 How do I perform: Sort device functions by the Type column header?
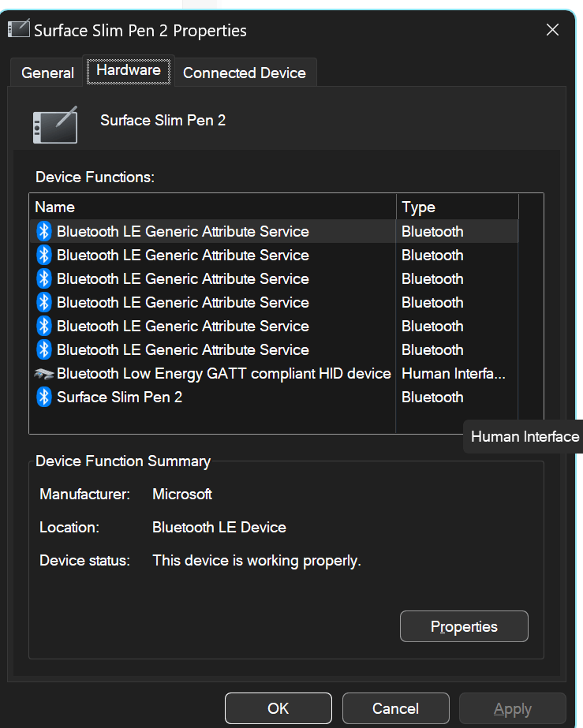(x=457, y=207)
